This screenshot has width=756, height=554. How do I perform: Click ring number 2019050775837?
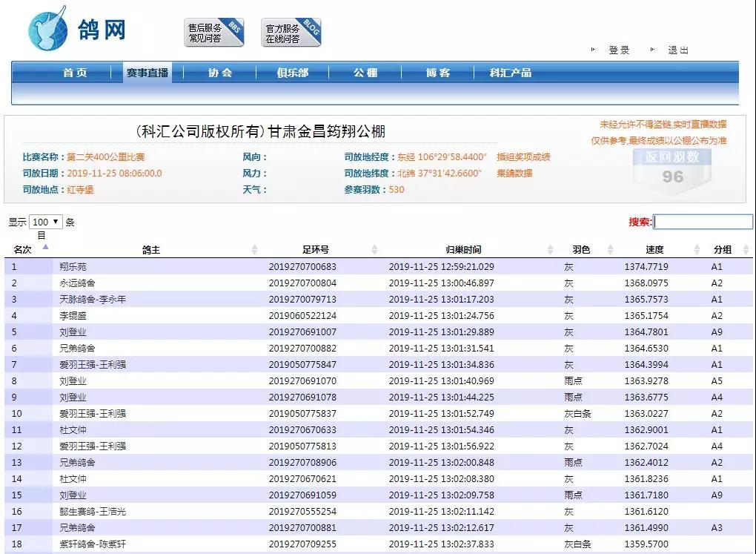(x=303, y=414)
